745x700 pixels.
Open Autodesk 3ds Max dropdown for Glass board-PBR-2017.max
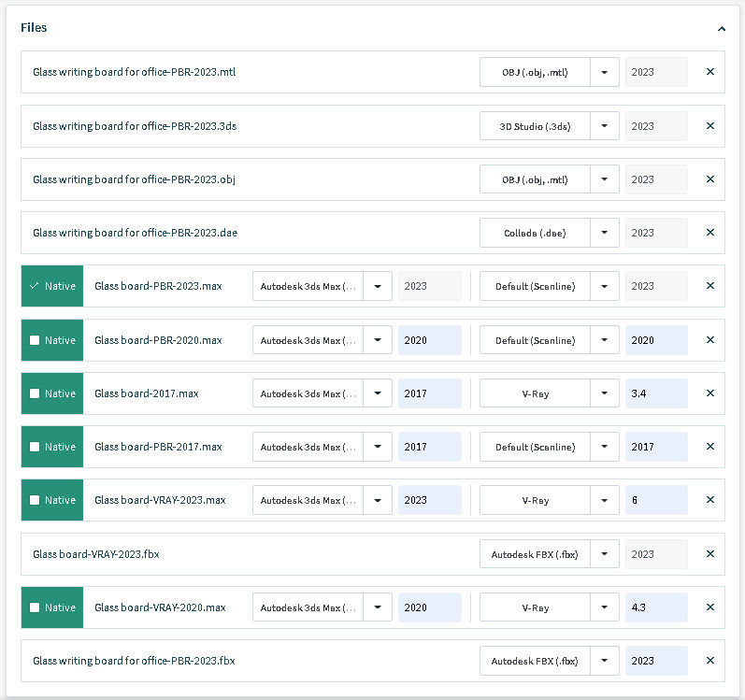(x=377, y=447)
